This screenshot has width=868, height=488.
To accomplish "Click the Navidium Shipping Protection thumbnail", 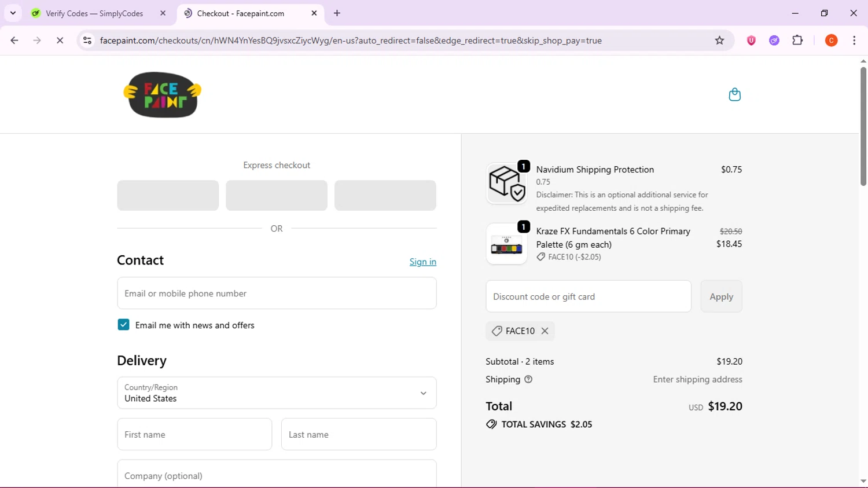I will point(506,184).
